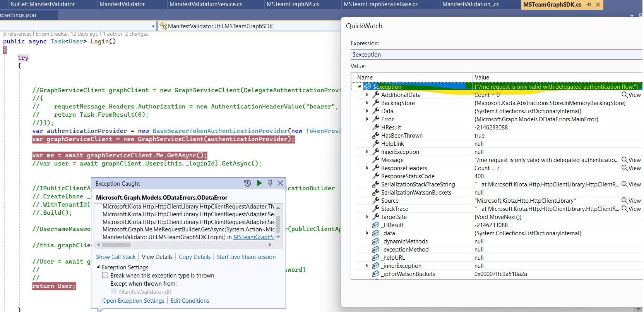
Task: Close the Exception Caught popup
Action: (x=281, y=183)
